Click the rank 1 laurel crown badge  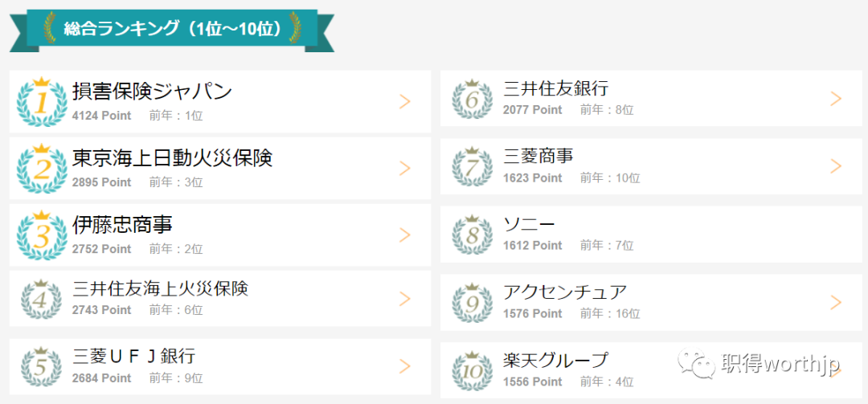42,102
